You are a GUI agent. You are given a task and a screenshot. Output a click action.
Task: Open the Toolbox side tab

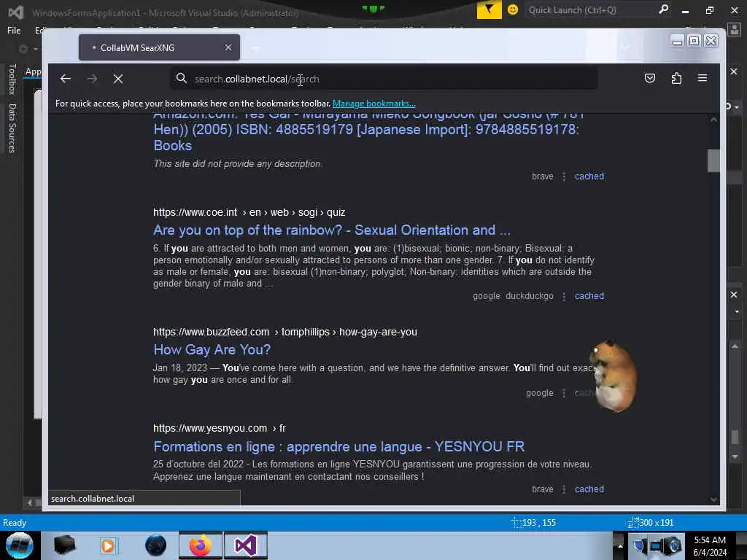tap(12, 79)
